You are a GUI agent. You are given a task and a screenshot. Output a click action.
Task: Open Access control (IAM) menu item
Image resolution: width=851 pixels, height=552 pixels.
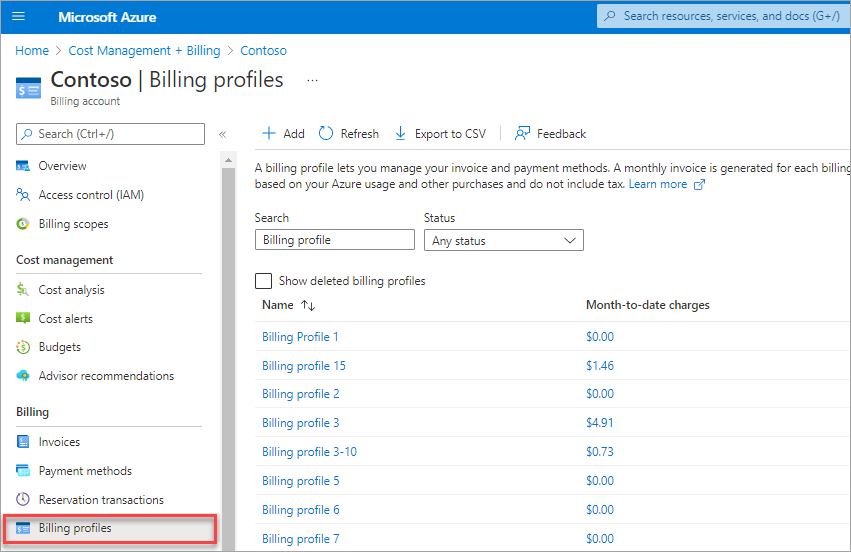pos(90,195)
